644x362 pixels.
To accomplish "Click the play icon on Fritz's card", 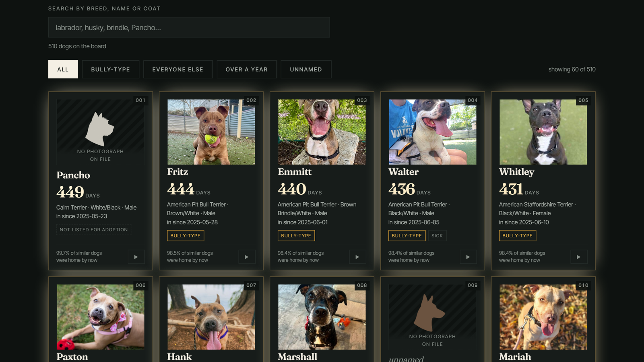I will [247, 257].
